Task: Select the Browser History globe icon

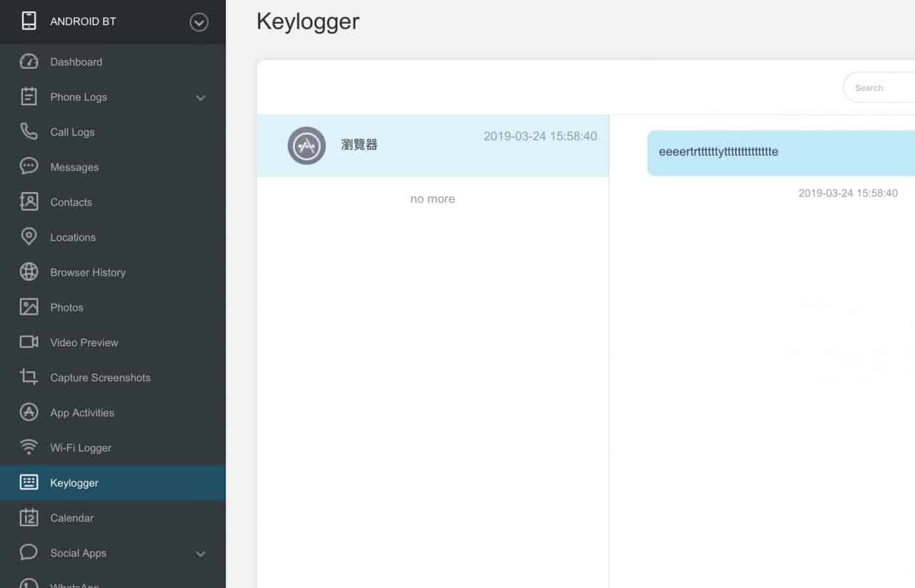Action: 29,272
